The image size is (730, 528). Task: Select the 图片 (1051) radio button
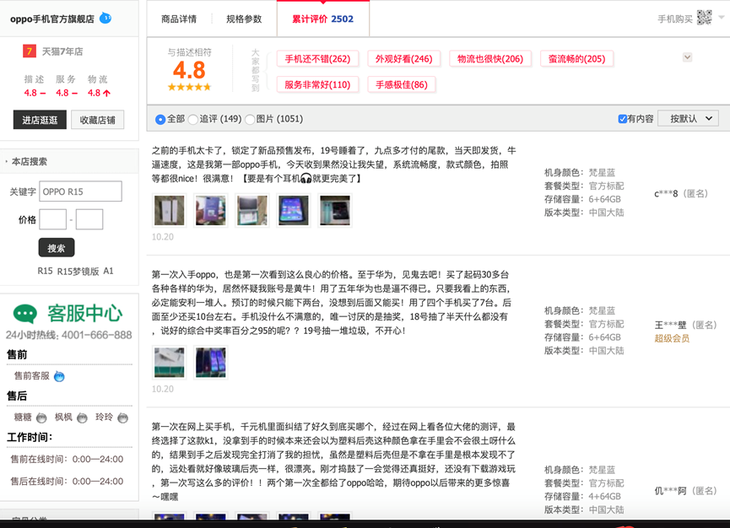click(x=250, y=119)
